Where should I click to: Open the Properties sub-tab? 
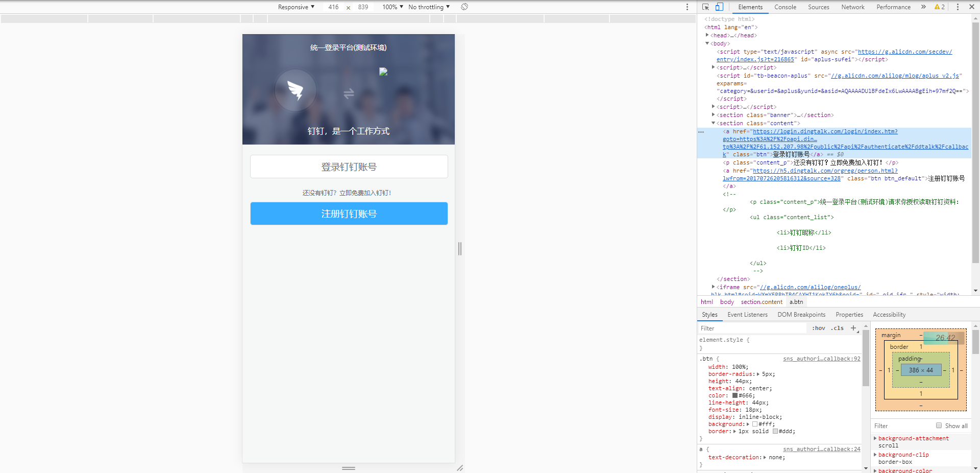click(849, 315)
